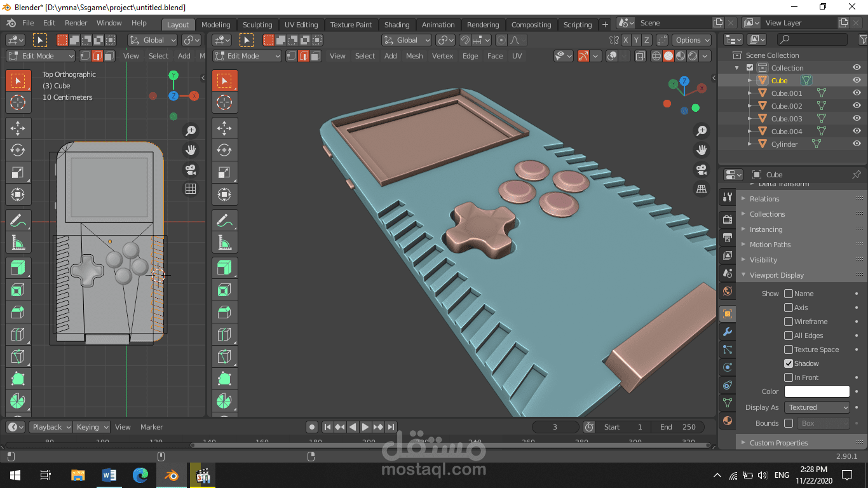Open the World properties tab
Viewport: 868px width, 488px height.
tap(728, 291)
